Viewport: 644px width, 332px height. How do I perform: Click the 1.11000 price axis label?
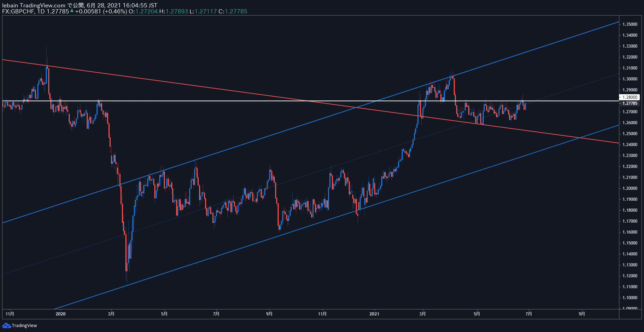tap(630, 287)
